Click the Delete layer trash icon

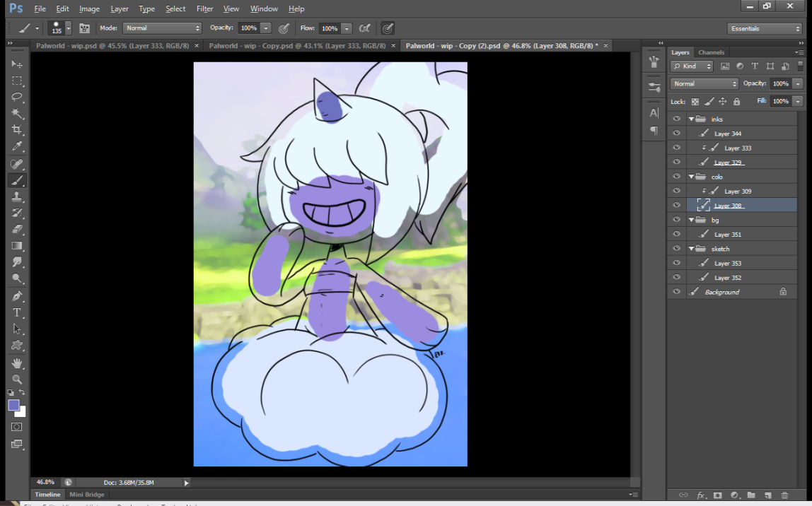coord(784,495)
